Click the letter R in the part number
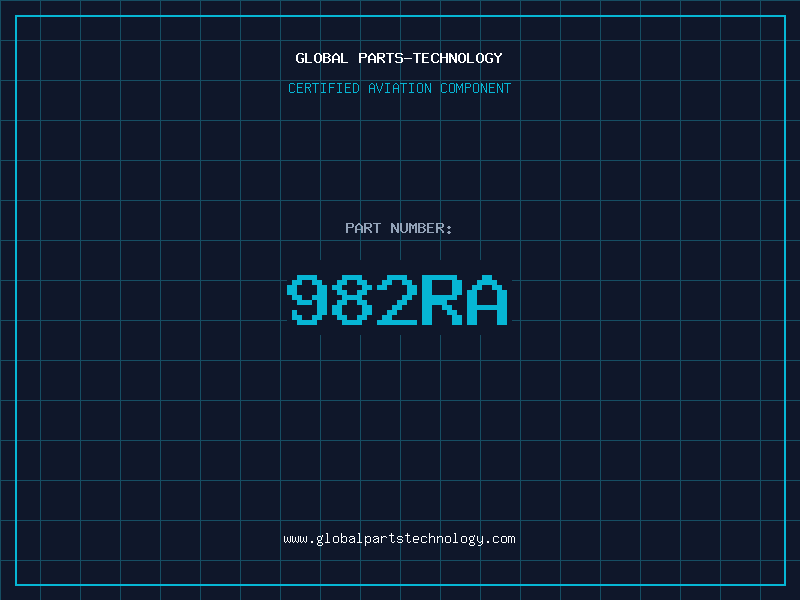Image resolution: width=800 pixels, height=600 pixels. 442,301
